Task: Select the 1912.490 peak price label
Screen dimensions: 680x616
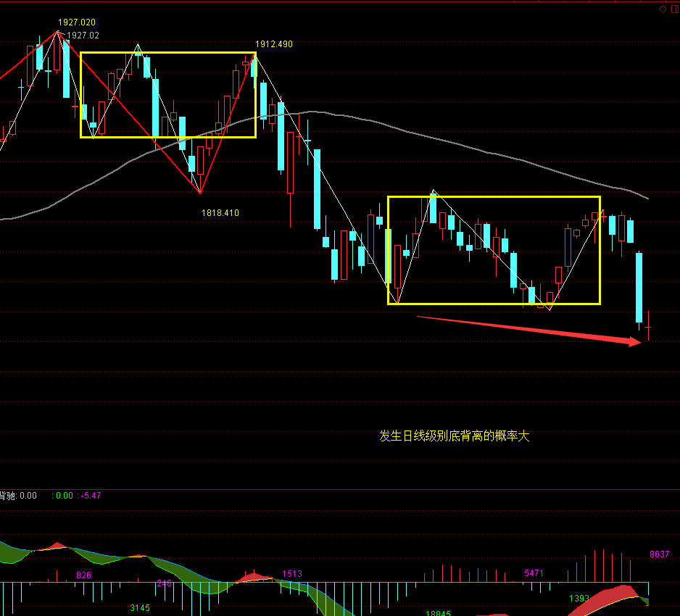Action: 273,44
